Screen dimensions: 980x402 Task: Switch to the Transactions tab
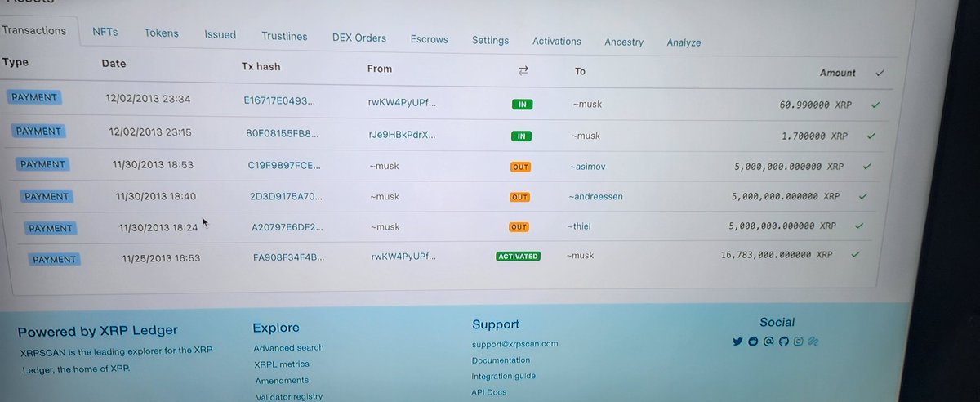click(x=34, y=31)
